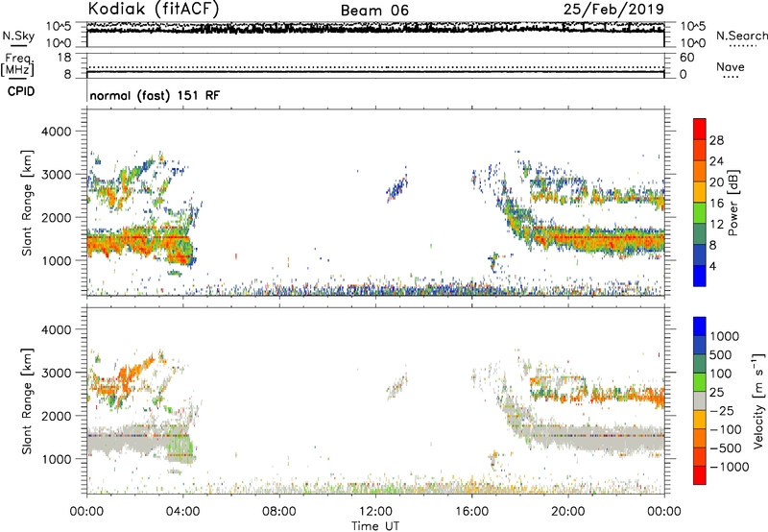The height and width of the screenshot is (532, 768).
Task: Click the "-1000" tick on Velocity colorbar
Action: point(730,467)
